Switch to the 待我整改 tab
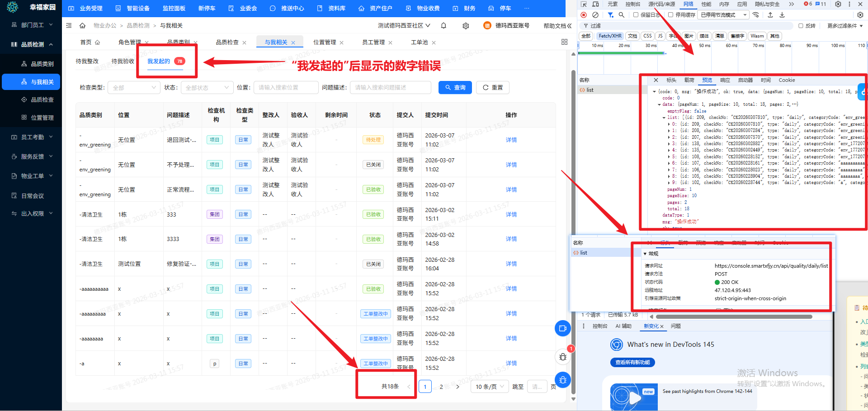Screen dimensions: 868x411 (87, 61)
